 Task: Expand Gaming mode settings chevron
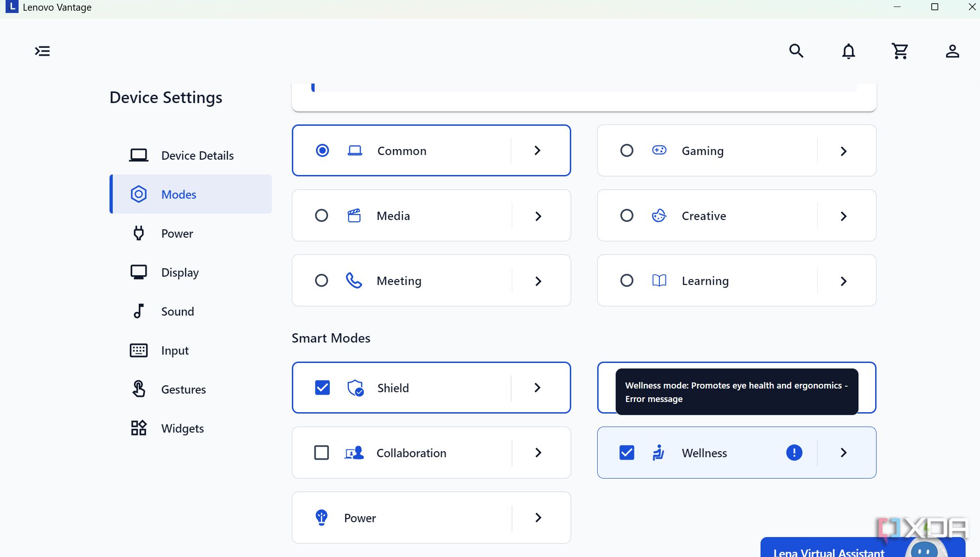click(844, 151)
